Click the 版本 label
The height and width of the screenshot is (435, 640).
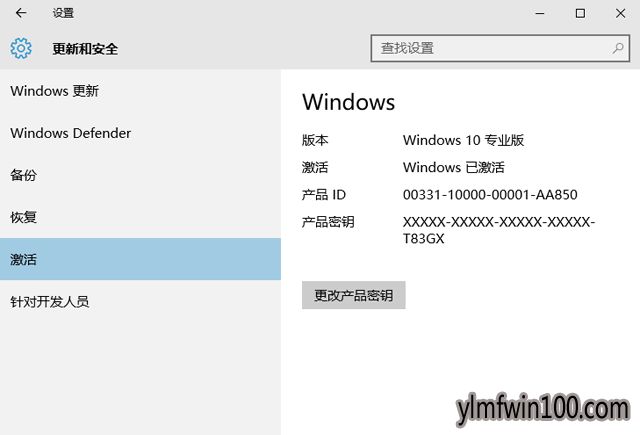coord(315,140)
